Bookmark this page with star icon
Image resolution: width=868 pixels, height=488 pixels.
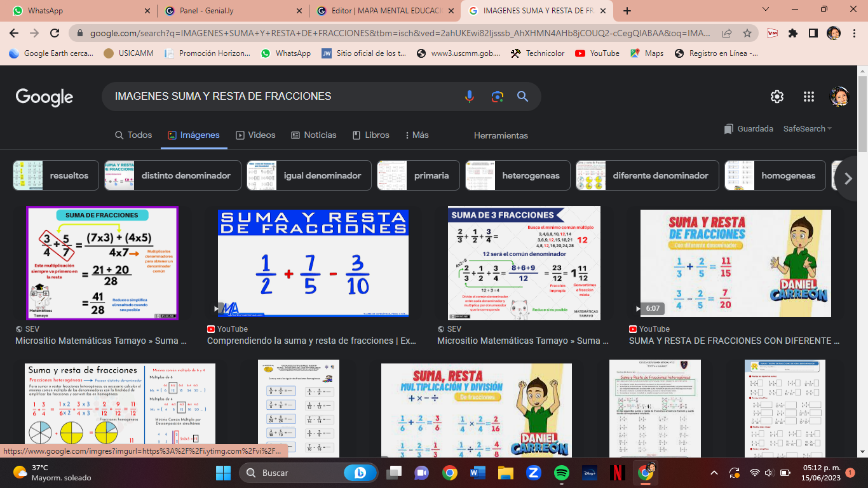tap(747, 33)
